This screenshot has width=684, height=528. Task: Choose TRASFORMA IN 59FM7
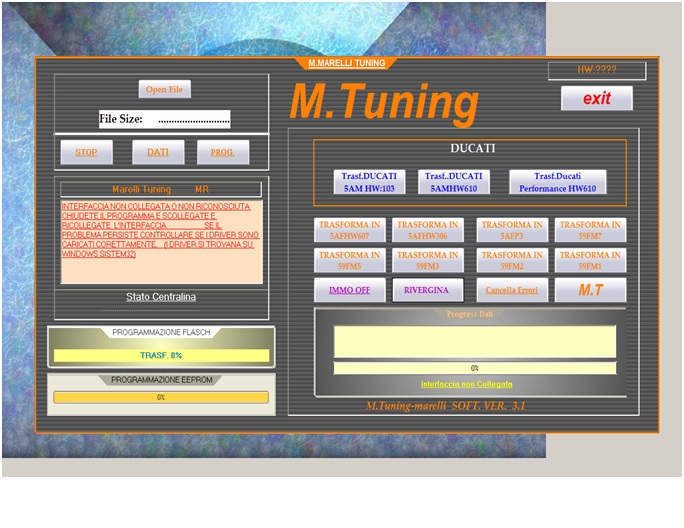pyautogui.click(x=590, y=230)
